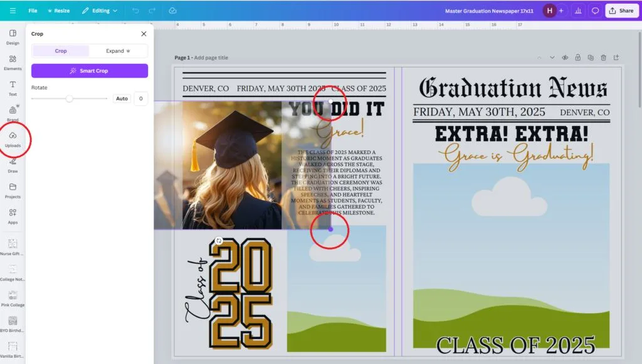Select the CLASS OF 2025 bottom caption
This screenshot has width=642, height=364.
point(515,345)
